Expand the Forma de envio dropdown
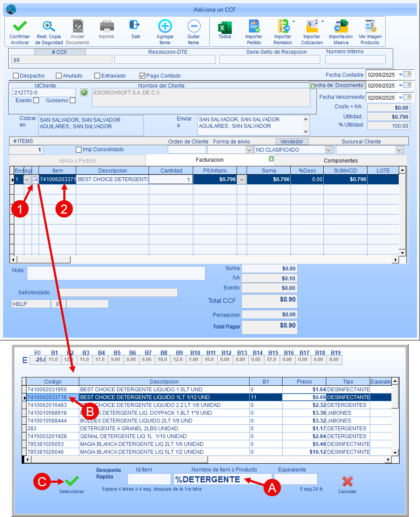This screenshot has width=420, height=517. pyautogui.click(x=250, y=150)
